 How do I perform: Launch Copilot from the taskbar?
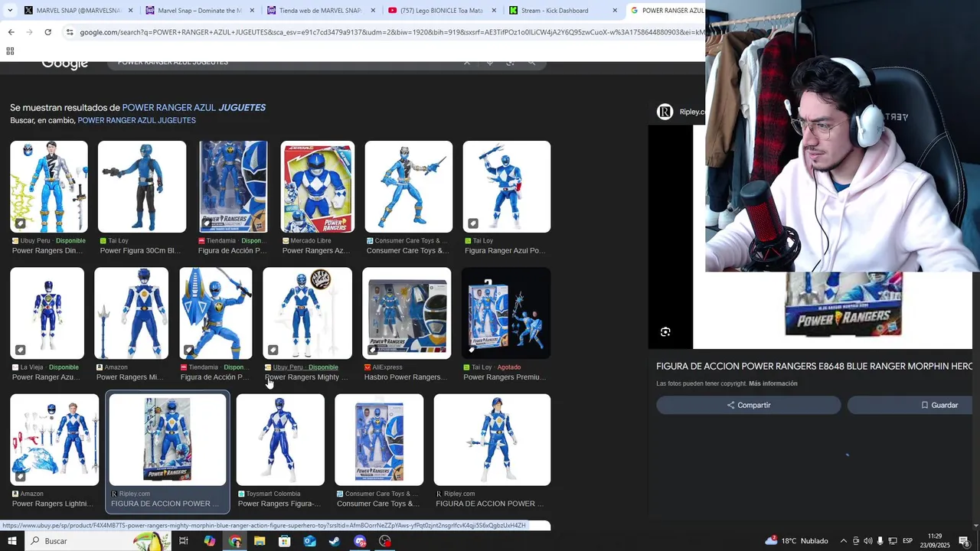pos(210,541)
